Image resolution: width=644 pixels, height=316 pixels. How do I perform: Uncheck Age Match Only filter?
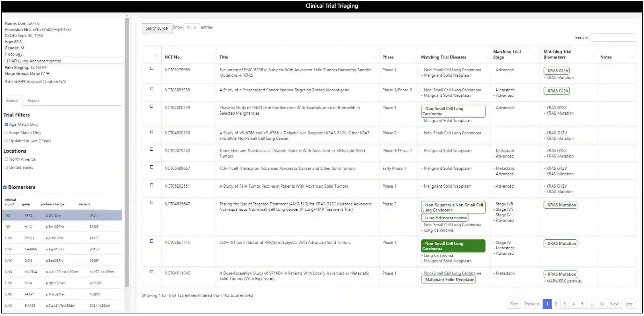pos(6,124)
